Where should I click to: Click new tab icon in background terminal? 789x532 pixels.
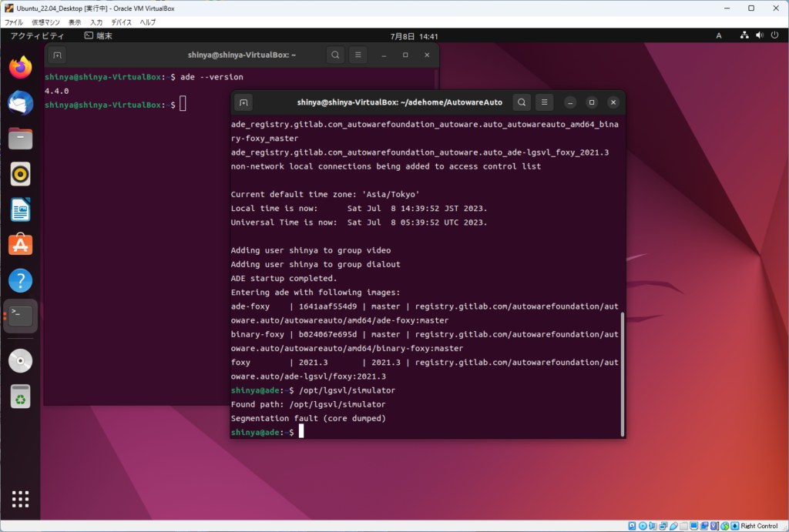57,55
